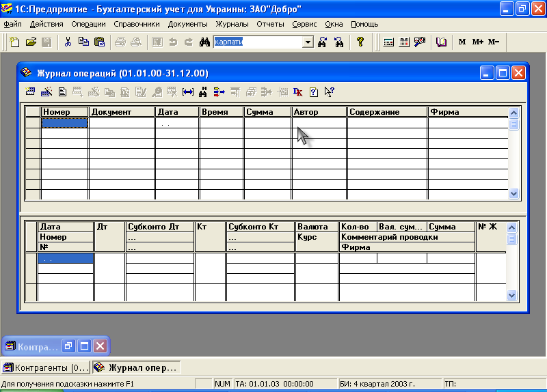Open the Сервис menu
This screenshot has width=547, height=392.
pyautogui.click(x=304, y=24)
